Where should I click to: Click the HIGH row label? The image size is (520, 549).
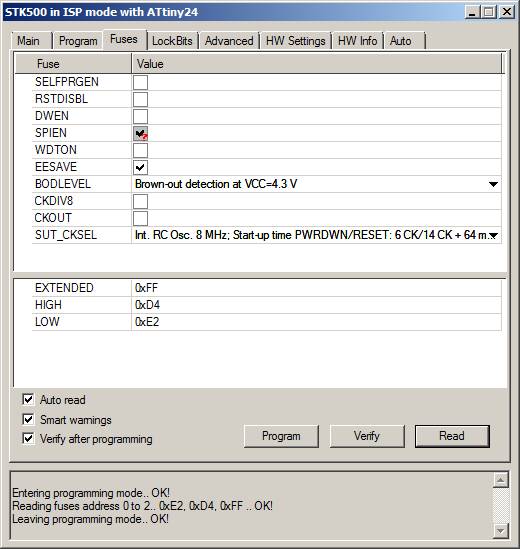[48, 305]
